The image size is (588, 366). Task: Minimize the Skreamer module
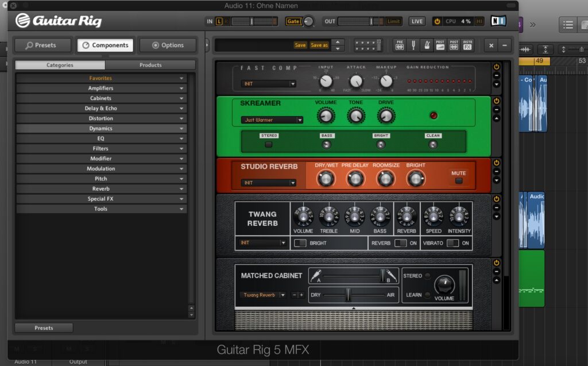pos(497,110)
